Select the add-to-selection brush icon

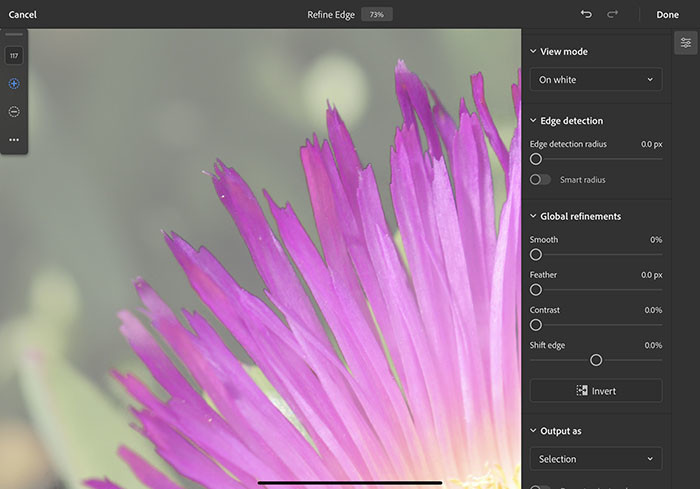click(14, 84)
